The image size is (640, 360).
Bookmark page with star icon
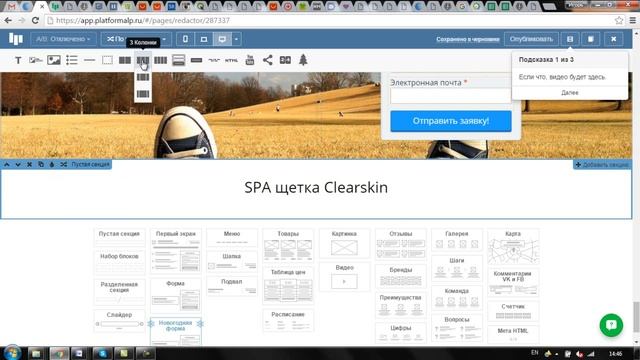pyautogui.click(x=619, y=20)
